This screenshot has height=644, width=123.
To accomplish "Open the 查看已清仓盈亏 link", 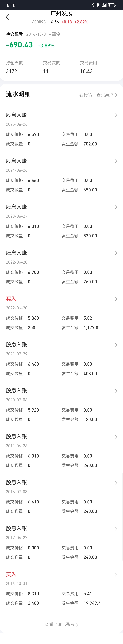I will click(x=62, y=624).
